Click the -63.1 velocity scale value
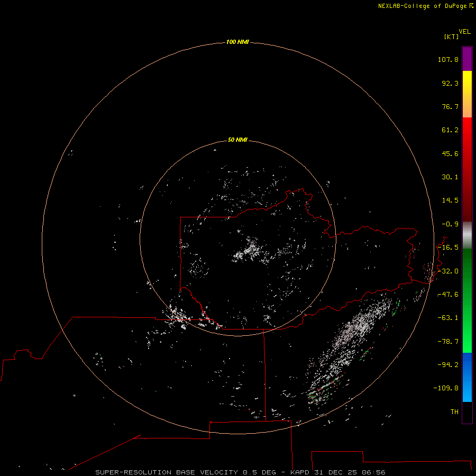Viewport: 476px width, 476px height. pos(448,318)
